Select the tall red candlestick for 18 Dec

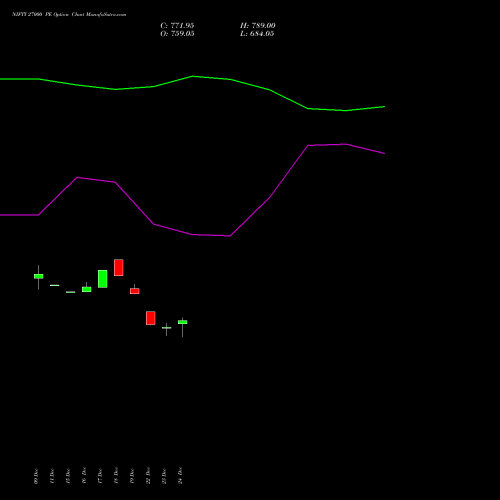pyautogui.click(x=118, y=267)
